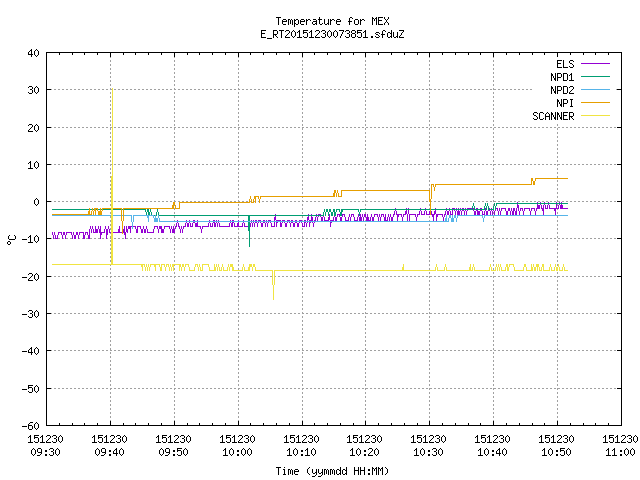Click the x-axis tick label 10:20
This screenshot has width=640, height=480.
click(x=364, y=452)
